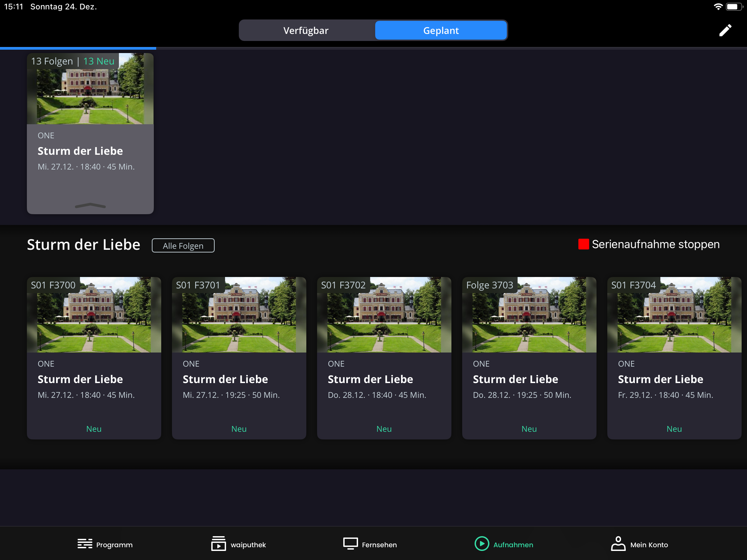Open the 13 Folgen series thumbnail
Screen dimensions: 747x560
click(x=90, y=89)
